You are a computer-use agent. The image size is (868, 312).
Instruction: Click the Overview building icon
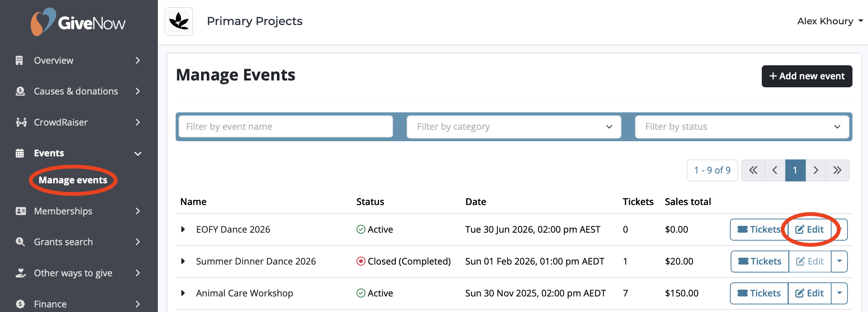pyautogui.click(x=19, y=60)
